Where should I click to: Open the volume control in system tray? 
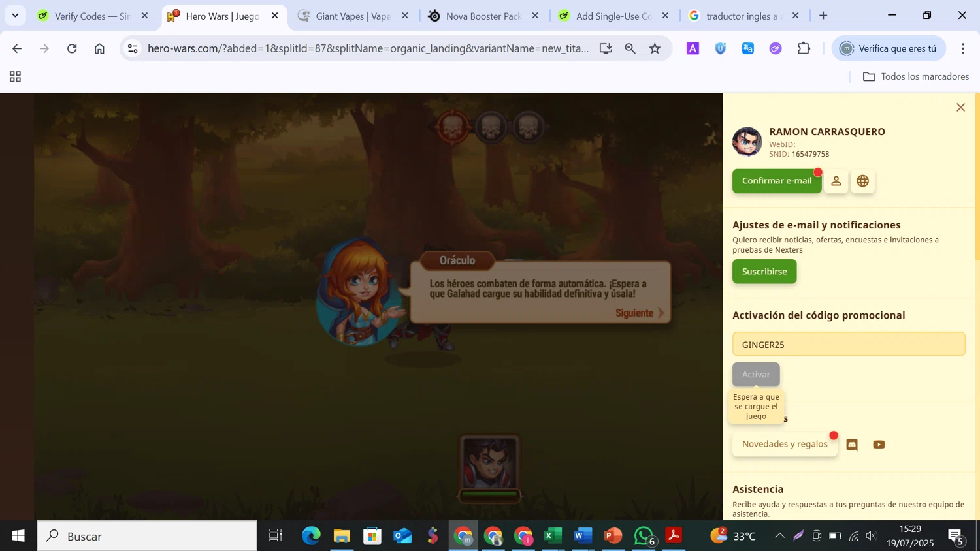tap(871, 536)
